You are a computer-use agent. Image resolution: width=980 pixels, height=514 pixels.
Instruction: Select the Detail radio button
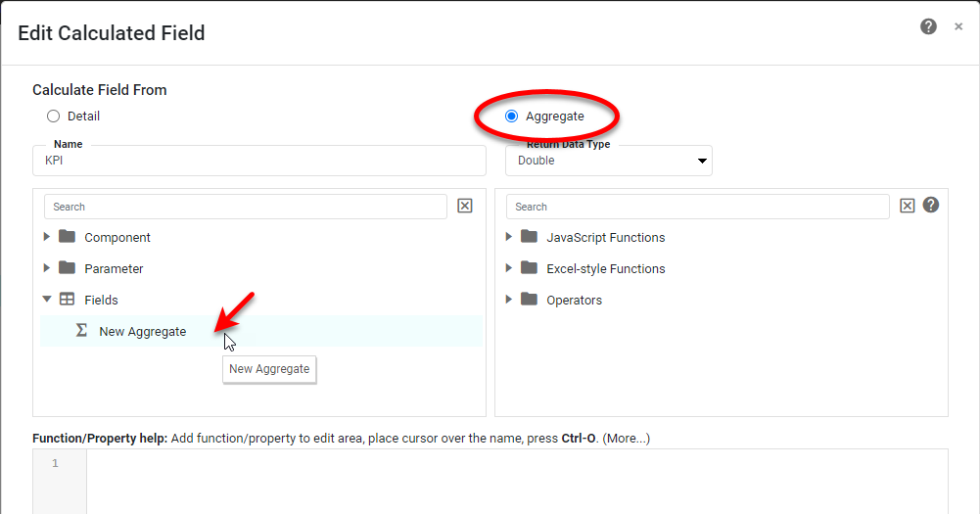coord(53,117)
